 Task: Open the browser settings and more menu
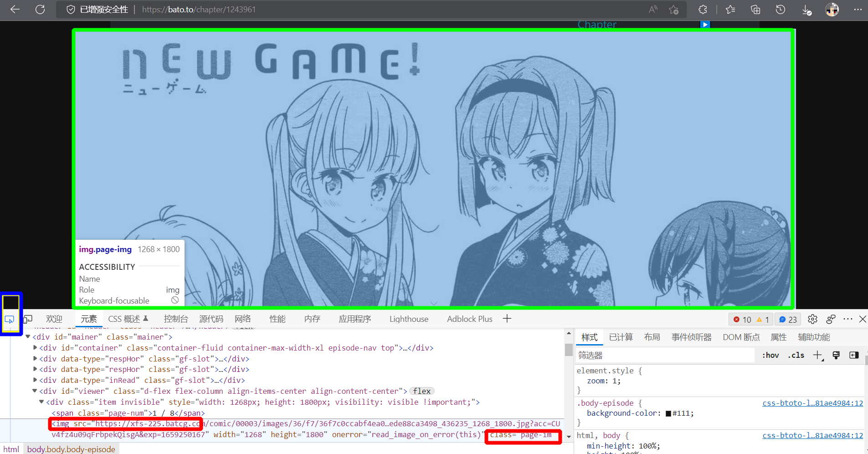pyautogui.click(x=858, y=10)
